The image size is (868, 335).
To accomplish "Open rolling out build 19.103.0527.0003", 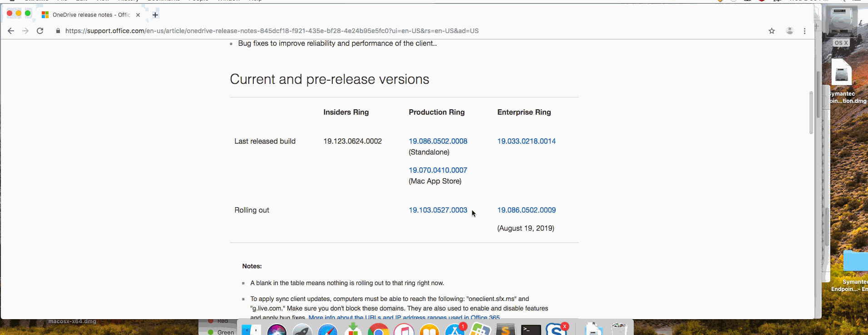I will coord(438,210).
